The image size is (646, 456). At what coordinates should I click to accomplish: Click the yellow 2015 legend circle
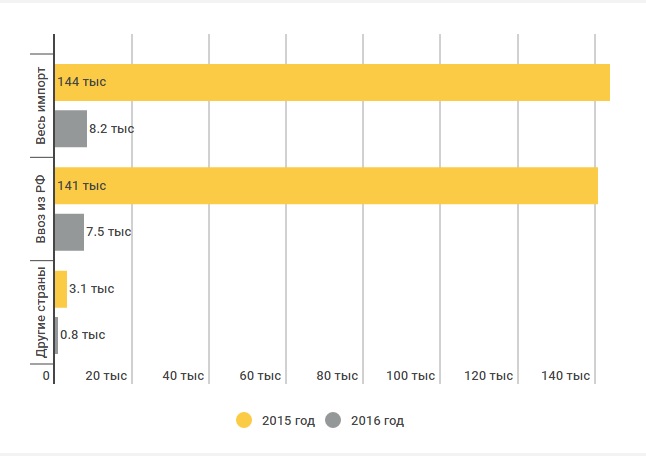244,420
